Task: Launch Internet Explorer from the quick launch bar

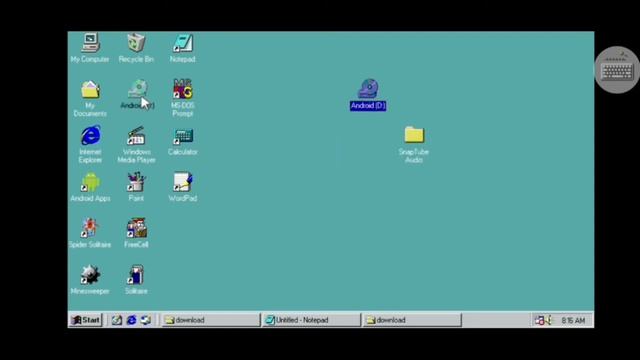Action: click(131, 320)
